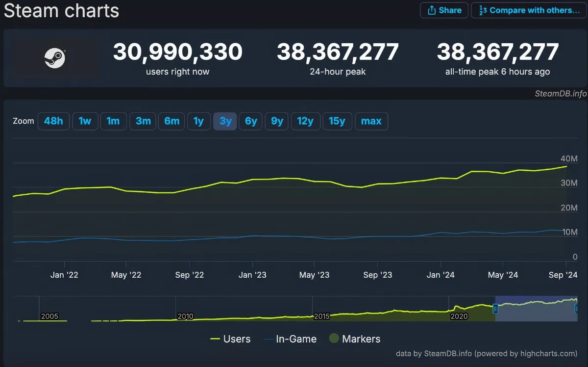Viewport: 588px width, 367px height.
Task: Click the left navigator range handle
Action: pyautogui.click(x=495, y=309)
